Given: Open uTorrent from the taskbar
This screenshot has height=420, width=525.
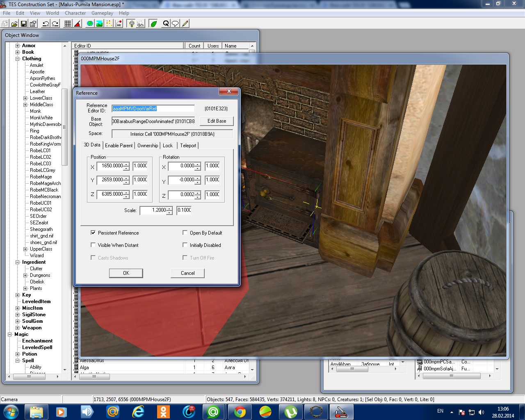Looking at the screenshot, I should (291, 412).
